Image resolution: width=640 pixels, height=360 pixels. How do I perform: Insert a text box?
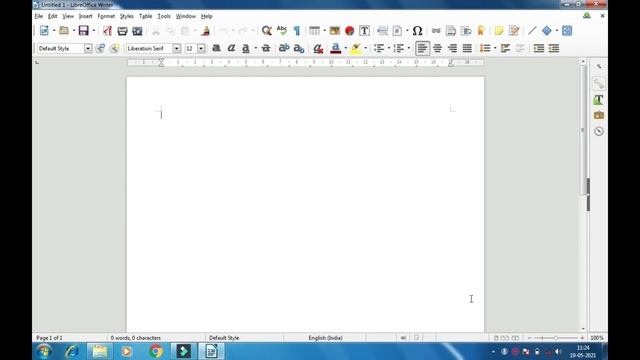(x=364, y=31)
